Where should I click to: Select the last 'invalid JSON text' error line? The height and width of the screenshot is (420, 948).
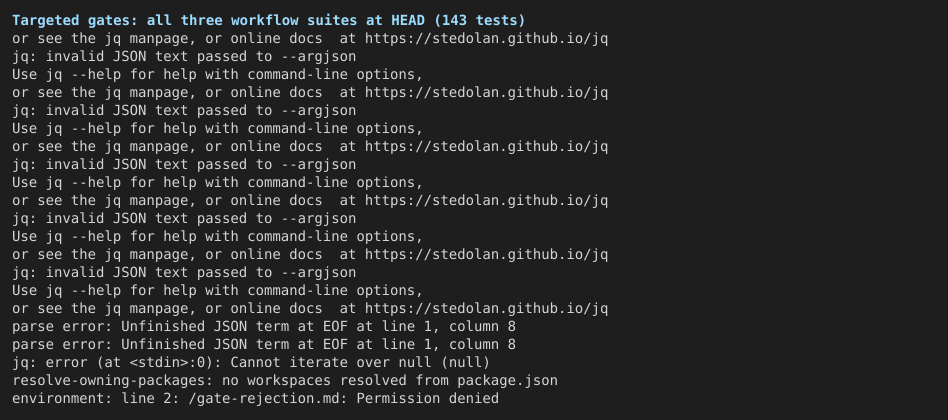click(x=184, y=273)
